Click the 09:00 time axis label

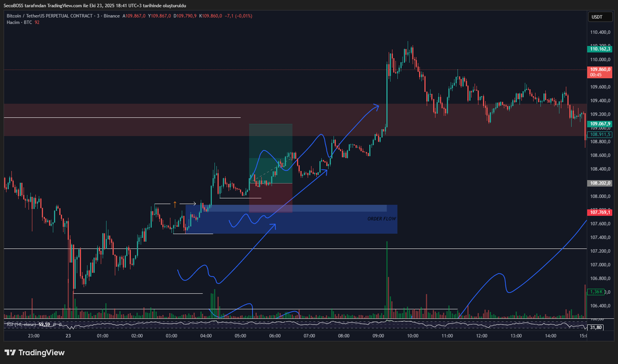[378, 336]
